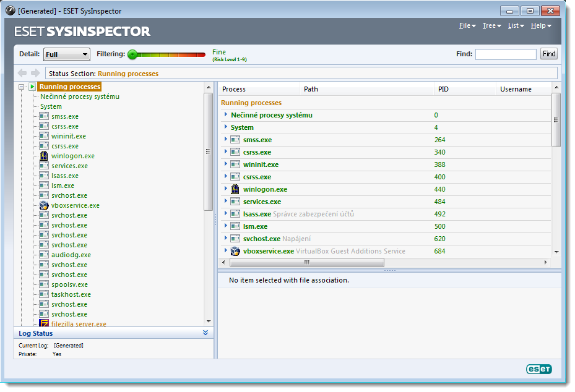Sort by the Process column header

pyautogui.click(x=259, y=89)
